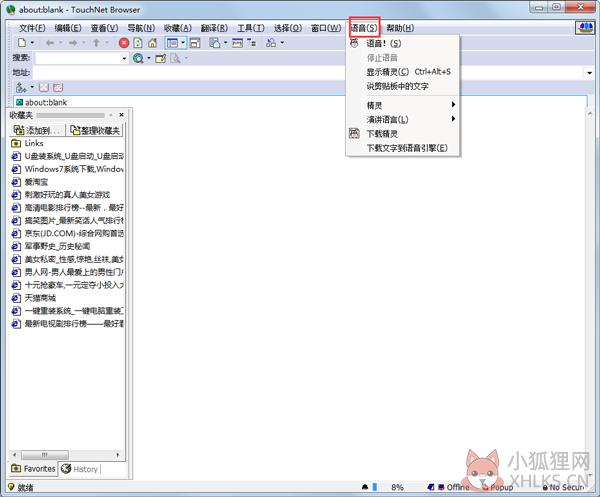Click the tree list toolbar icon

click(251, 43)
